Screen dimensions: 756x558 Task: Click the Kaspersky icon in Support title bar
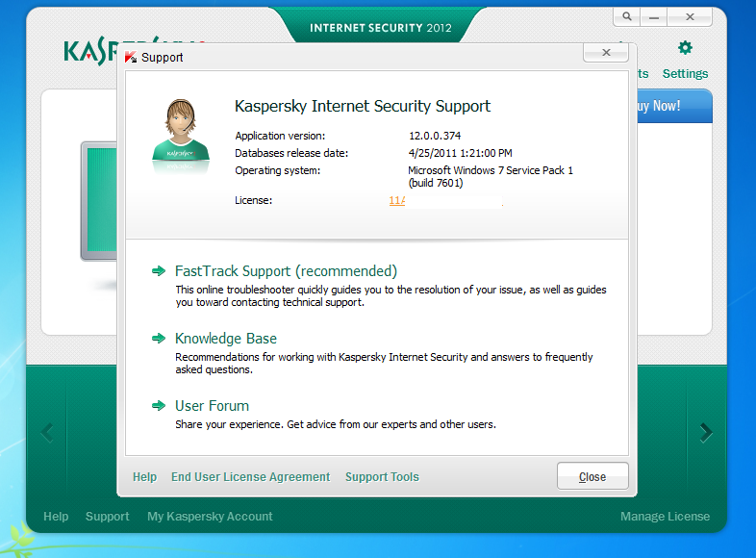coord(131,58)
